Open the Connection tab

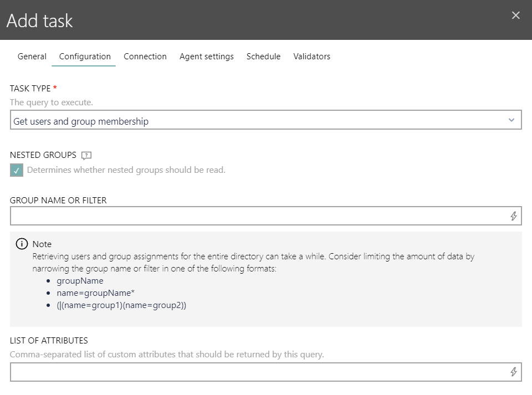(145, 57)
